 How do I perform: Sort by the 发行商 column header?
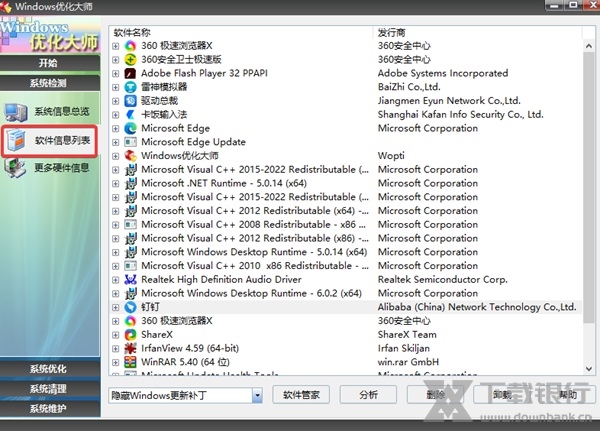(x=477, y=33)
